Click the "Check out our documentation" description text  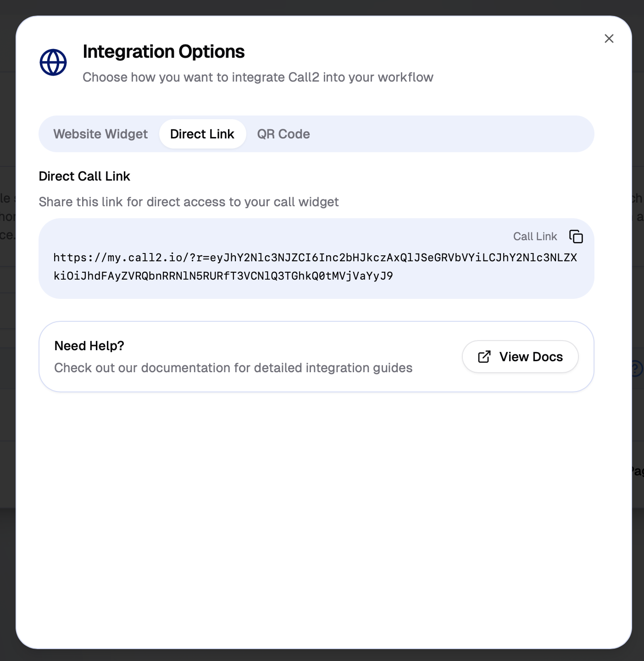pyautogui.click(x=233, y=368)
